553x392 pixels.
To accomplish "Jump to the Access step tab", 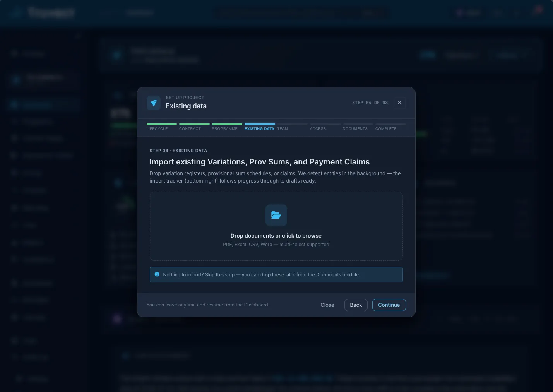I will pos(325,127).
